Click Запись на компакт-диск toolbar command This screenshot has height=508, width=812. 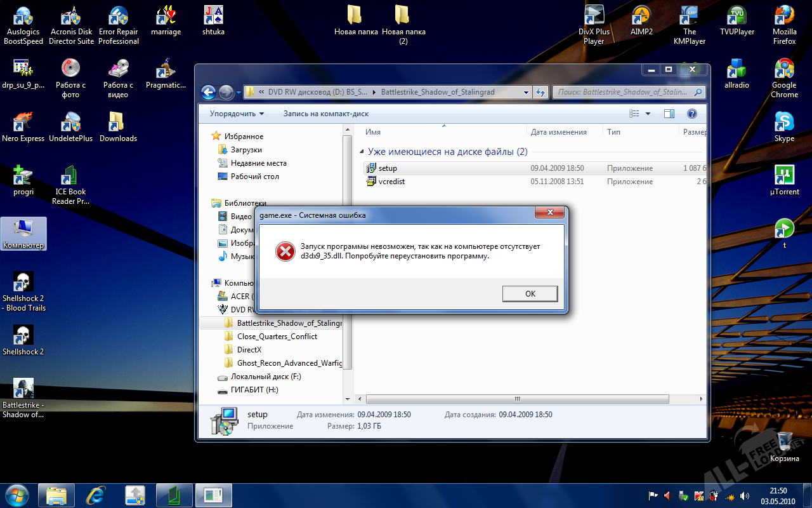pos(326,114)
